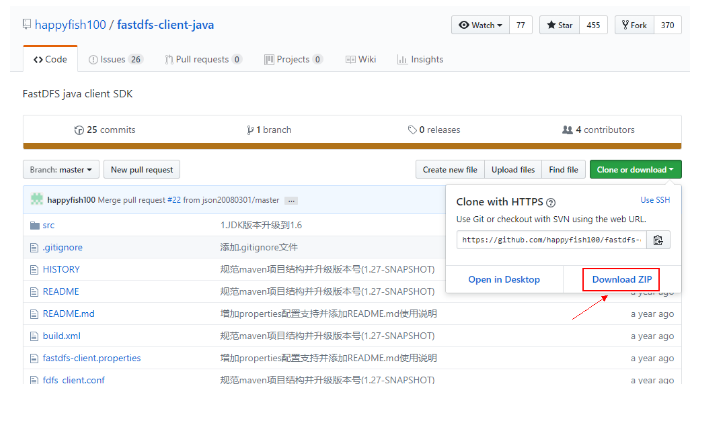
Task: Open the build.xml file
Action: tap(62, 335)
